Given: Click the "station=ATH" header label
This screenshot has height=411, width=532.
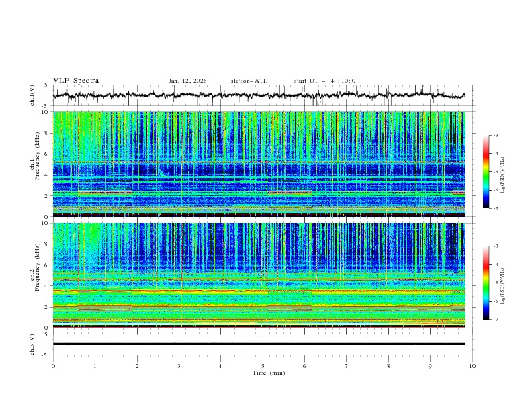Looking at the screenshot, I should click(249, 81).
